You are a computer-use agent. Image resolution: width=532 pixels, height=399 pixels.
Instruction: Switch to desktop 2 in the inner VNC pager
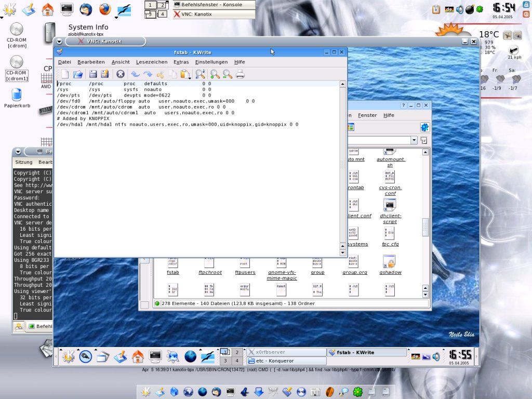pos(237,352)
